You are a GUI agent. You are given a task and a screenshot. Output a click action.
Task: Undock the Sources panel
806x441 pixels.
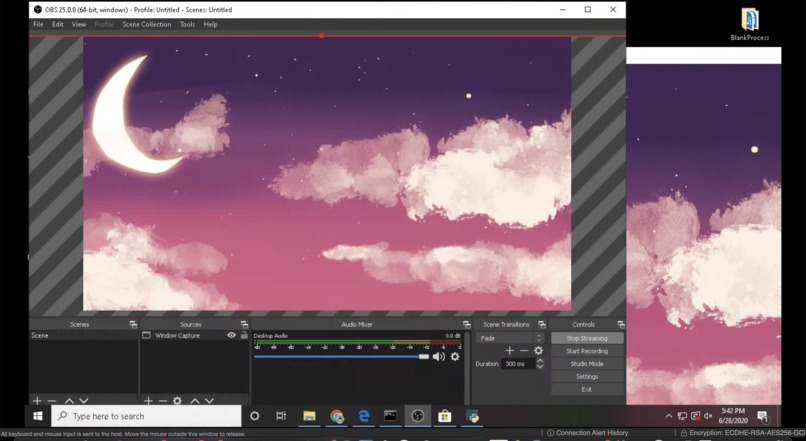pyautogui.click(x=244, y=324)
